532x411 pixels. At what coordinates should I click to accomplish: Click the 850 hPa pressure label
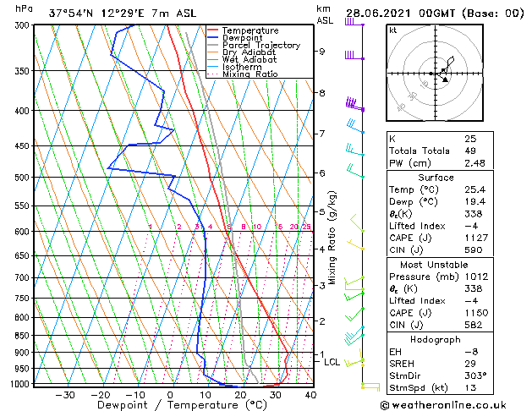[x=24, y=336]
